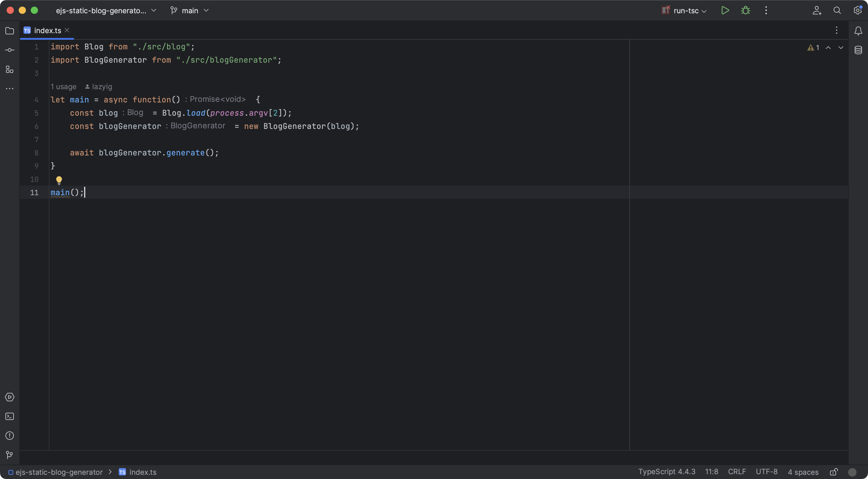The width and height of the screenshot is (868, 479).
Task: Open the Terminal tool window
Action: click(x=10, y=416)
